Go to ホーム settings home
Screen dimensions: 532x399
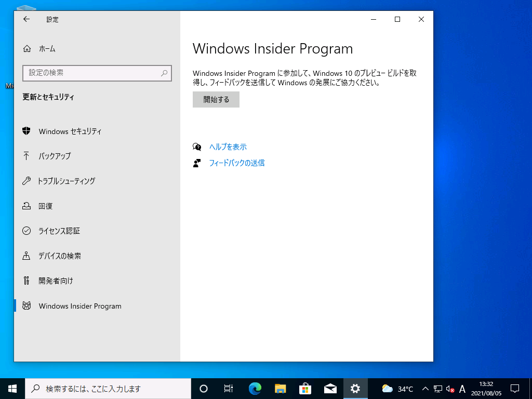97,49
